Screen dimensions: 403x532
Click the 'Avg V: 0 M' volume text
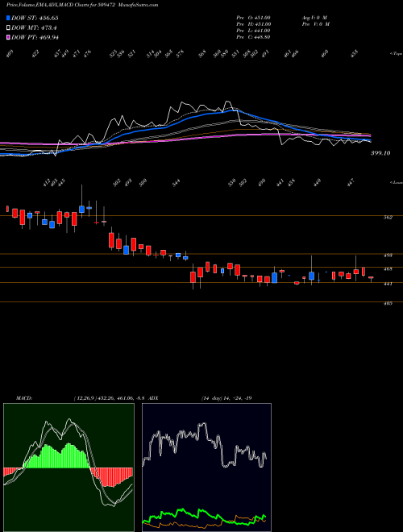pos(314,18)
